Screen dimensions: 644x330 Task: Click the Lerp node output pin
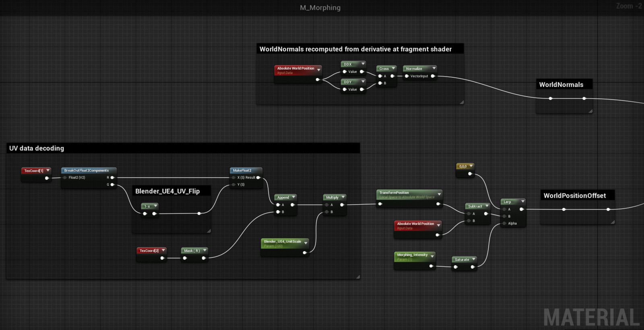pos(521,209)
